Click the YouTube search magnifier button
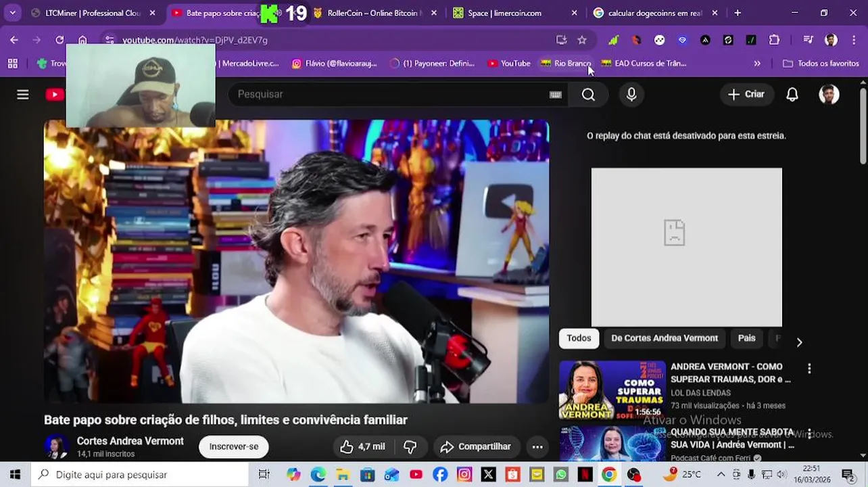 point(588,95)
